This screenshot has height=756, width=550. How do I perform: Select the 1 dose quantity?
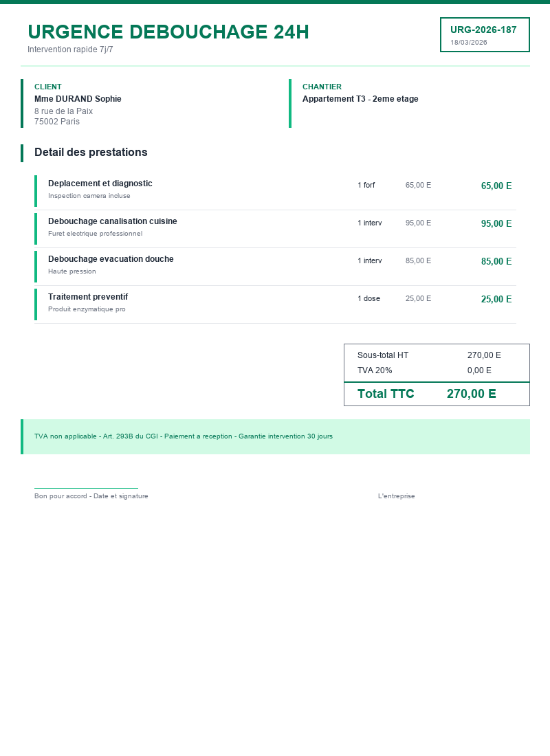pyautogui.click(x=368, y=298)
